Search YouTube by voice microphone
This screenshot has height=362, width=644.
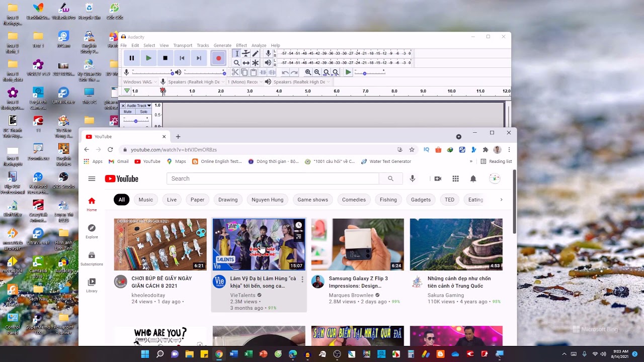[413, 178]
